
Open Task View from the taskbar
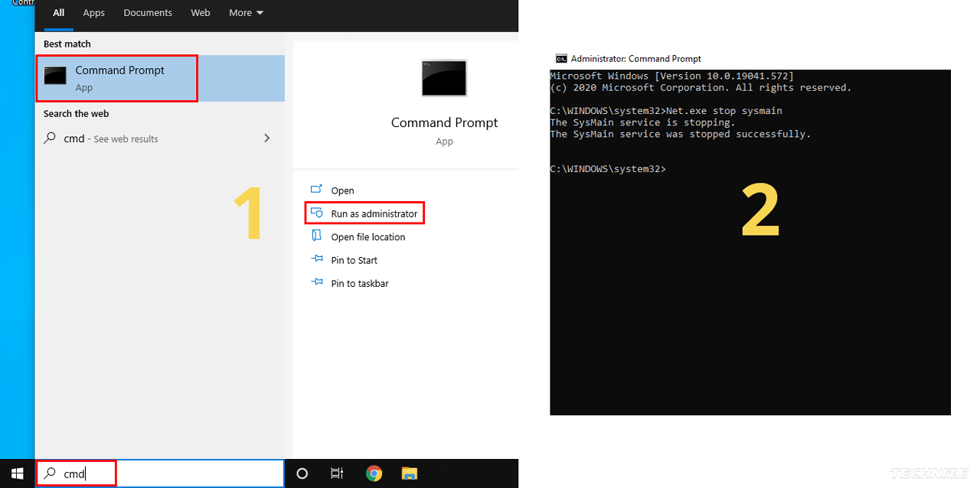point(337,473)
